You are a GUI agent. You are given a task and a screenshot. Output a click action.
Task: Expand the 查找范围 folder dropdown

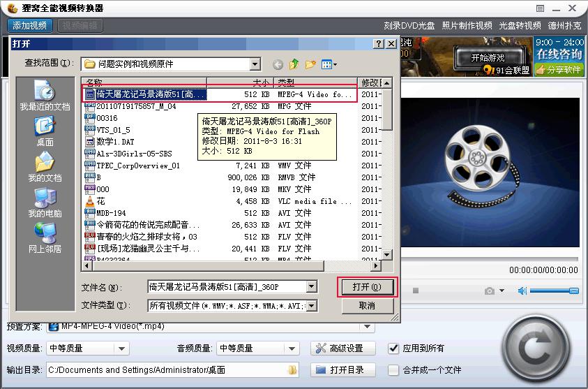(x=255, y=64)
